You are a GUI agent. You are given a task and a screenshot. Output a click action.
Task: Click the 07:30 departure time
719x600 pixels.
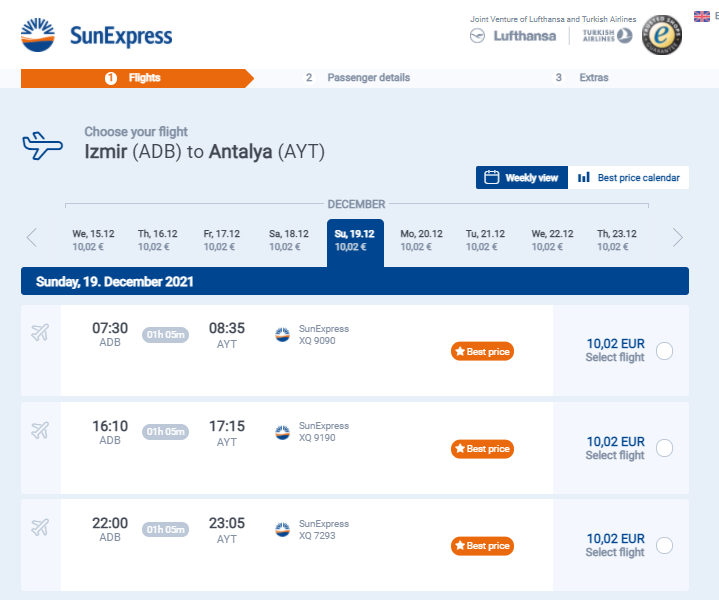110,328
